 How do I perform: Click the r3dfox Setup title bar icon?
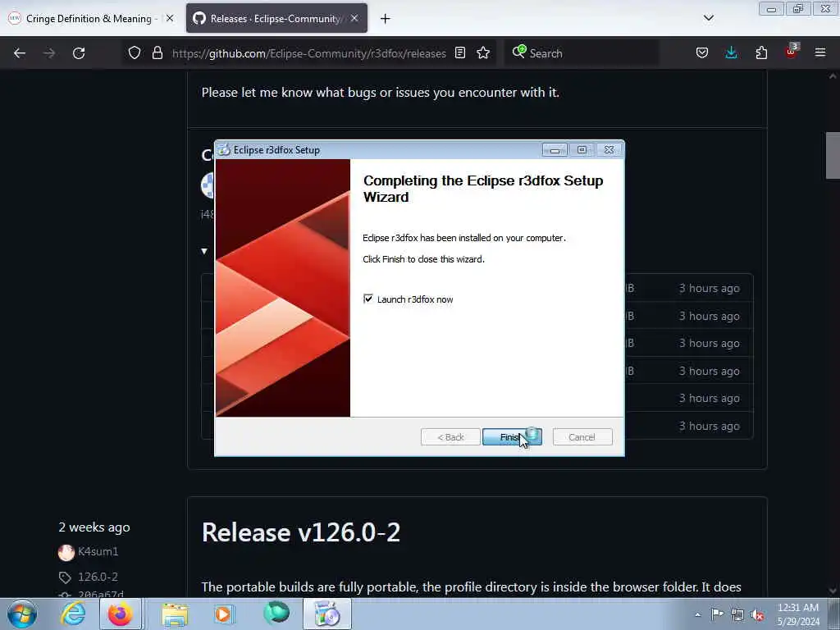[x=225, y=150]
